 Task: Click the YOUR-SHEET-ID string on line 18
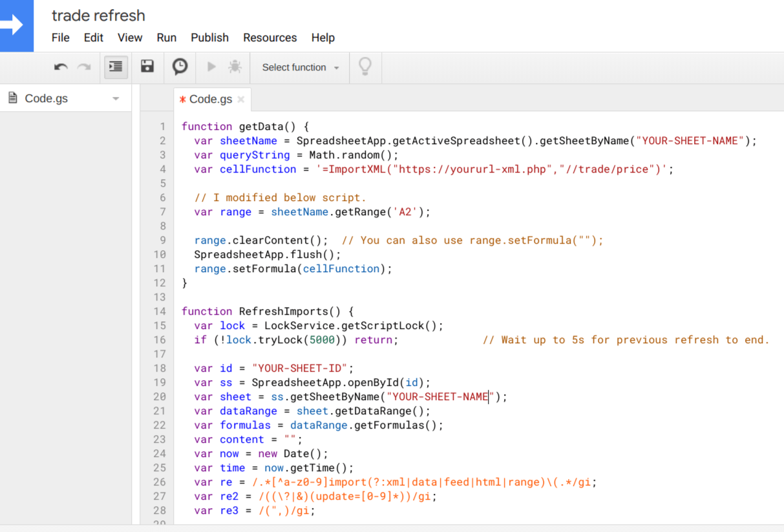(x=299, y=368)
